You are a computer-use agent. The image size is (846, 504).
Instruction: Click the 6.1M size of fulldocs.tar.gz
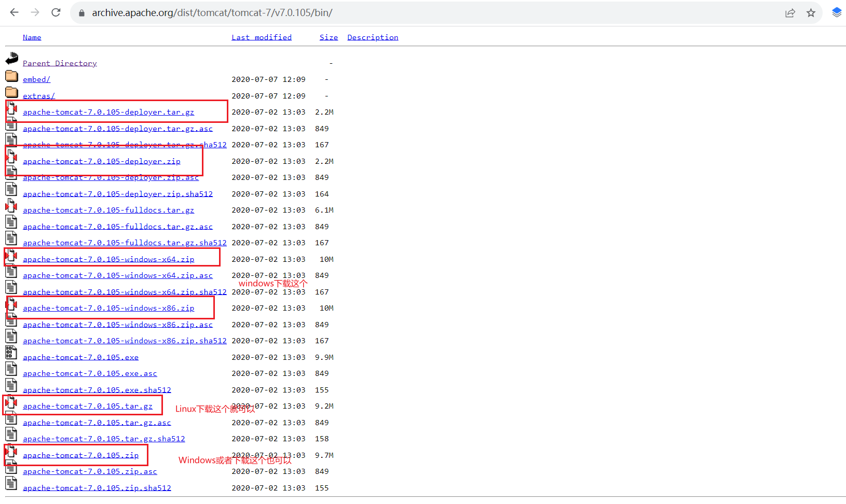coord(324,210)
